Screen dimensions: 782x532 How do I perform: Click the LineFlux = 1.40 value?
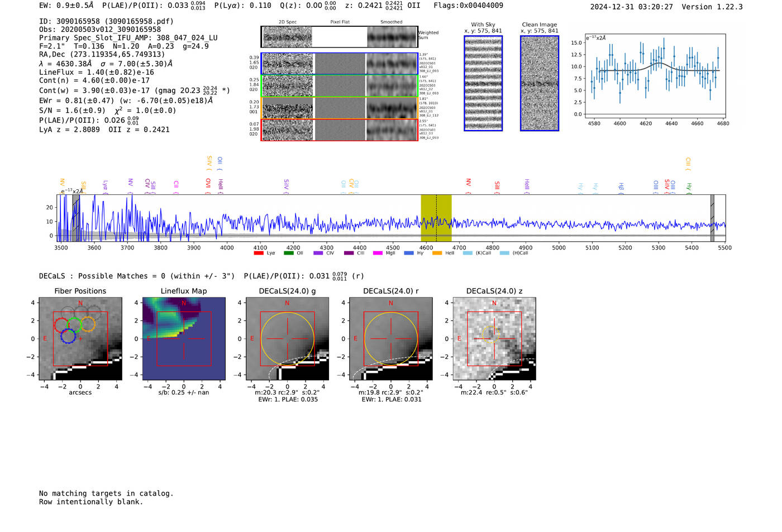[97, 72]
